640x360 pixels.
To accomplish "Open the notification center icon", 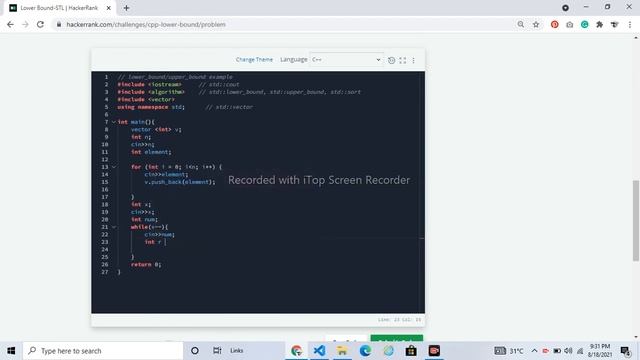I will 625,351.
